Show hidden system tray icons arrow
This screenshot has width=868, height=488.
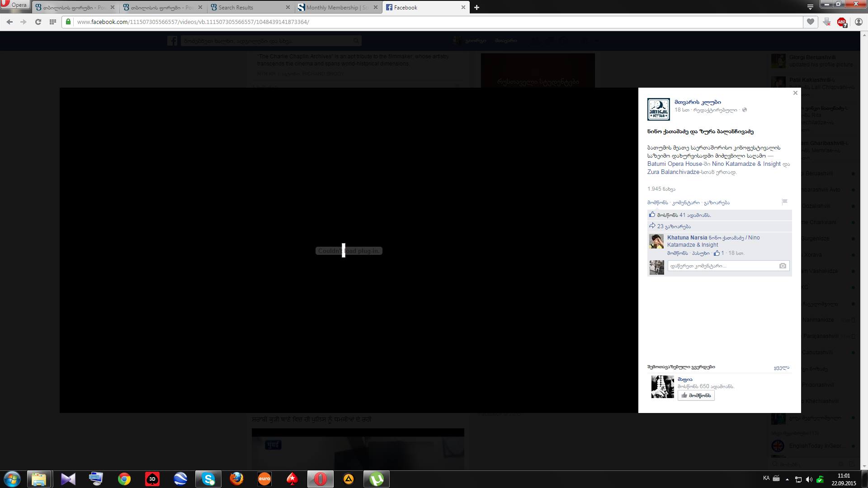[x=787, y=479]
